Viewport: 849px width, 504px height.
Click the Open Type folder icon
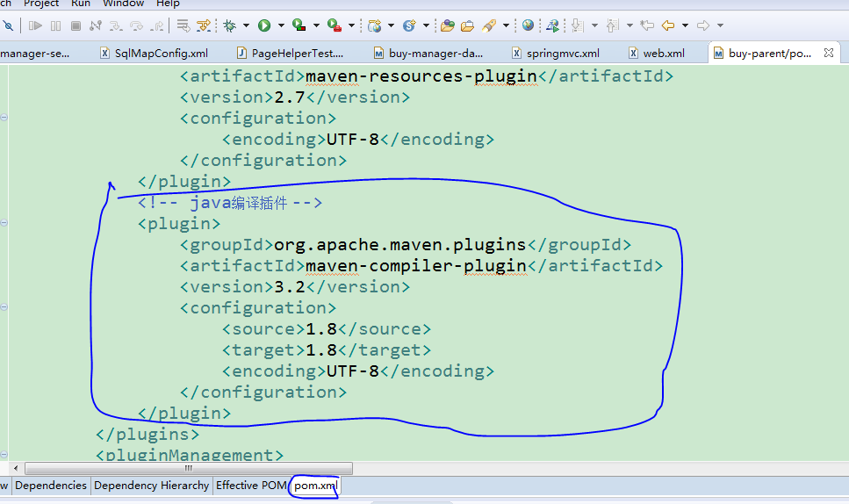[x=447, y=25]
